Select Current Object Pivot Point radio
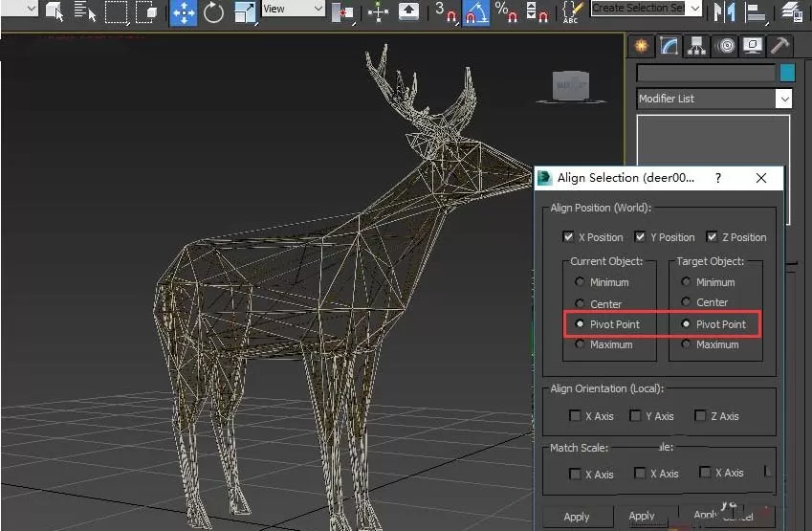Viewport: 812px width, 531px height. coord(580,323)
